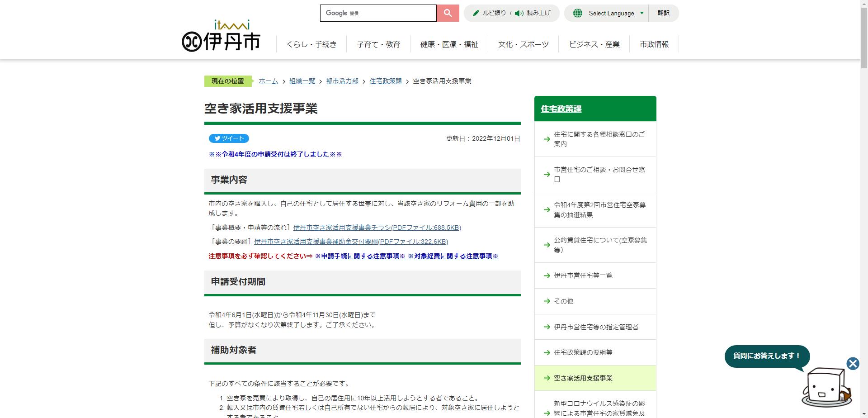This screenshot has height=418, width=868.
Task: Close the chatbot popup with X
Action: point(853,364)
